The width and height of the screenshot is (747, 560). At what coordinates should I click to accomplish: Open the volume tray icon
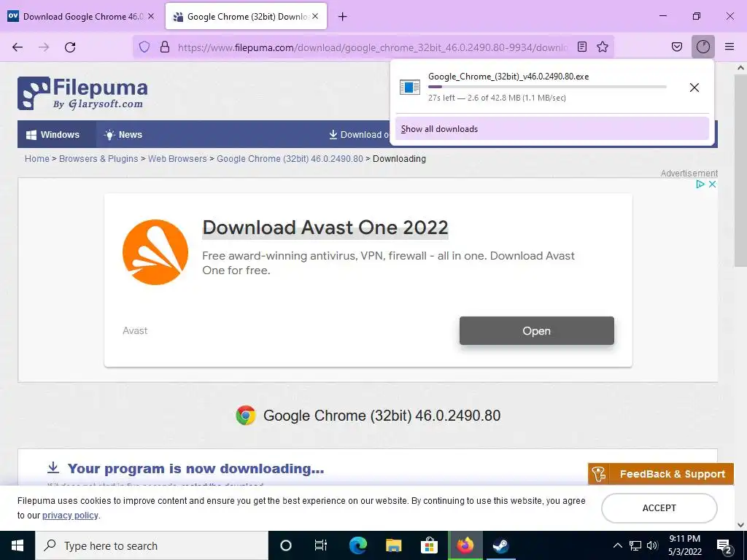tap(652, 545)
